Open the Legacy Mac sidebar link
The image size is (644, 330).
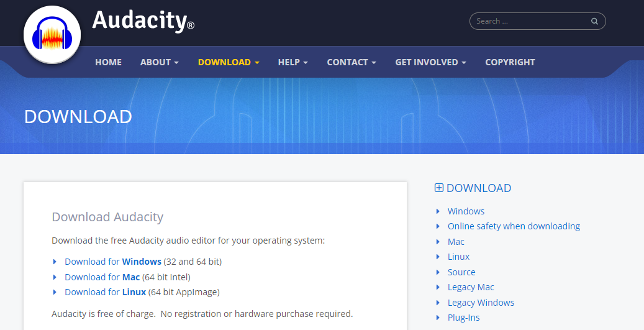[x=471, y=287]
